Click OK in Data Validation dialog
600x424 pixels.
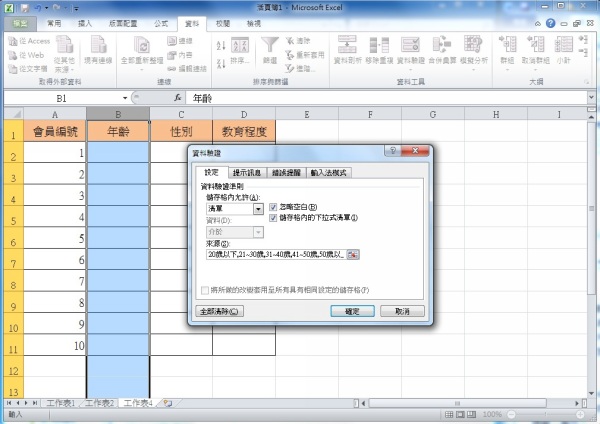tap(352, 311)
